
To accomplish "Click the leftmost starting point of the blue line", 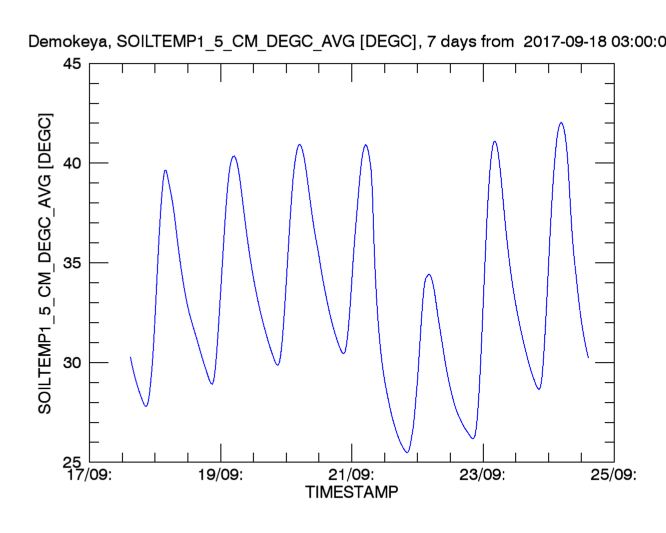I will 130,357.
